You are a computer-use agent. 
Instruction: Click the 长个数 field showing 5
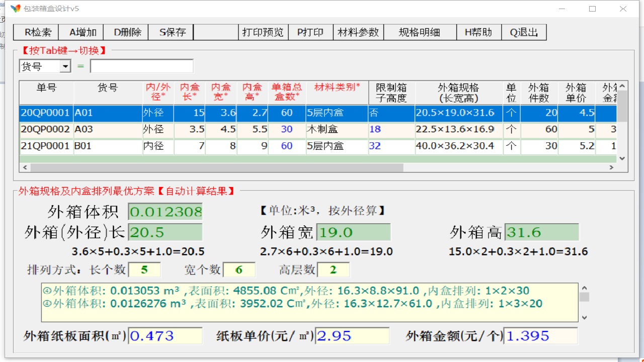click(x=144, y=270)
